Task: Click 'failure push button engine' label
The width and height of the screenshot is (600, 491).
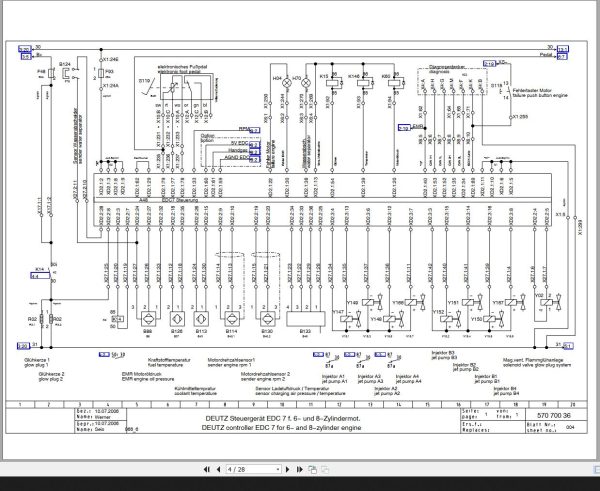Action: [540, 96]
